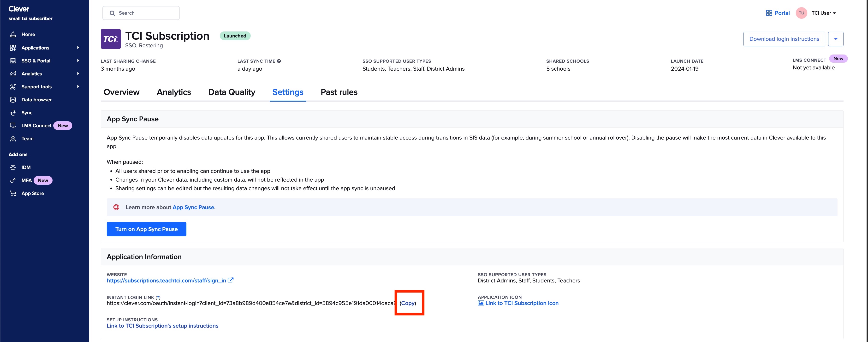Viewport: 868px width, 342px height.
Task: Click the question mark beside Instant Login Link
Action: [x=158, y=298]
